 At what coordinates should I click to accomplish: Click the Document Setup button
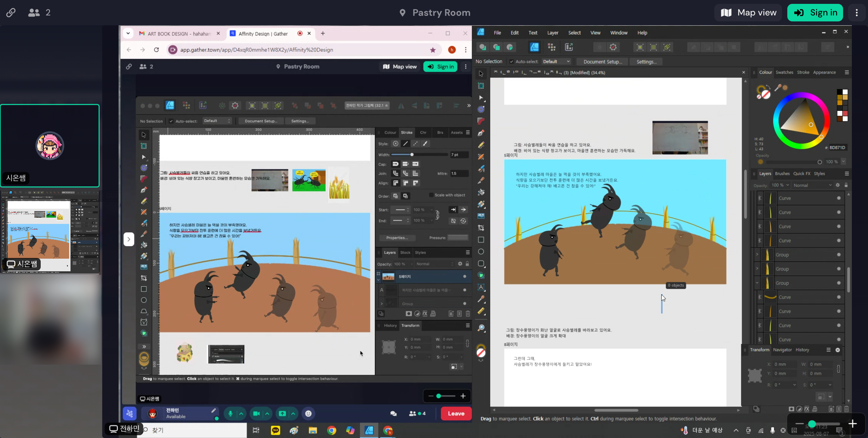(602, 62)
